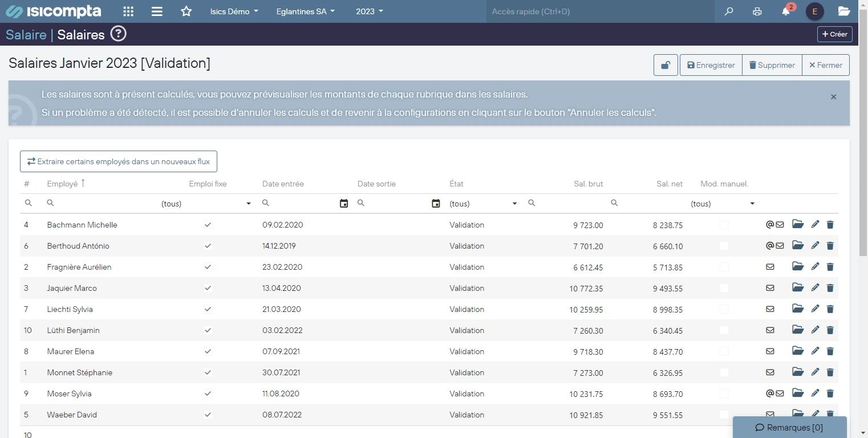Sort by Sal. brut column header
The width and height of the screenshot is (868, 438).
pyautogui.click(x=588, y=184)
